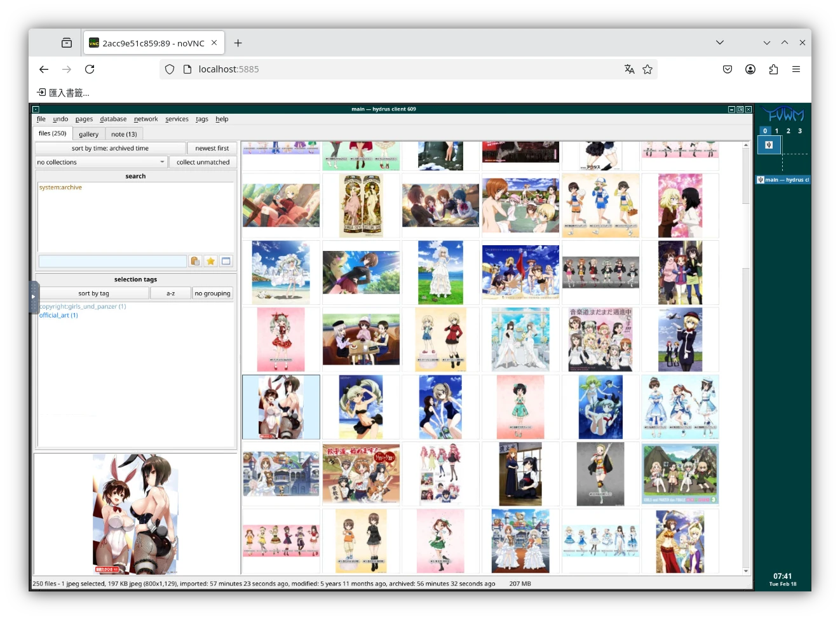Expand the no grouping options
Viewport: 840px width, 620px height.
(x=212, y=293)
